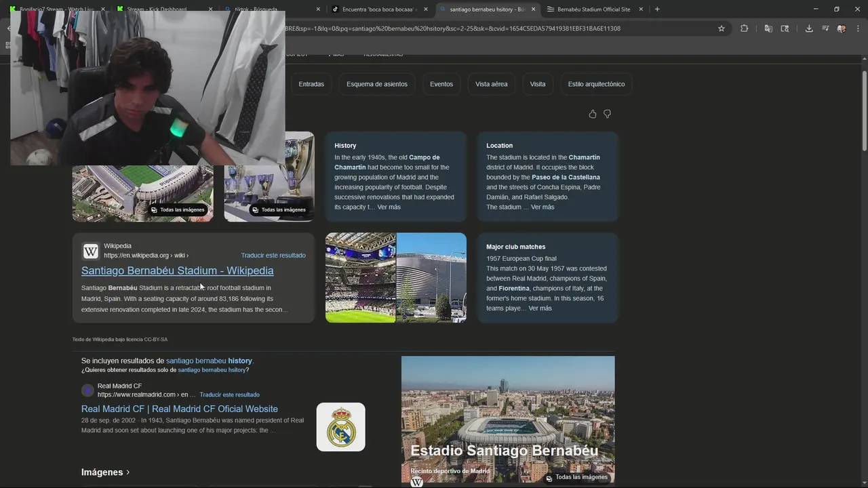The width and height of the screenshot is (868, 488).
Task: Click the image search icon in the toolbar
Action: 785,28
